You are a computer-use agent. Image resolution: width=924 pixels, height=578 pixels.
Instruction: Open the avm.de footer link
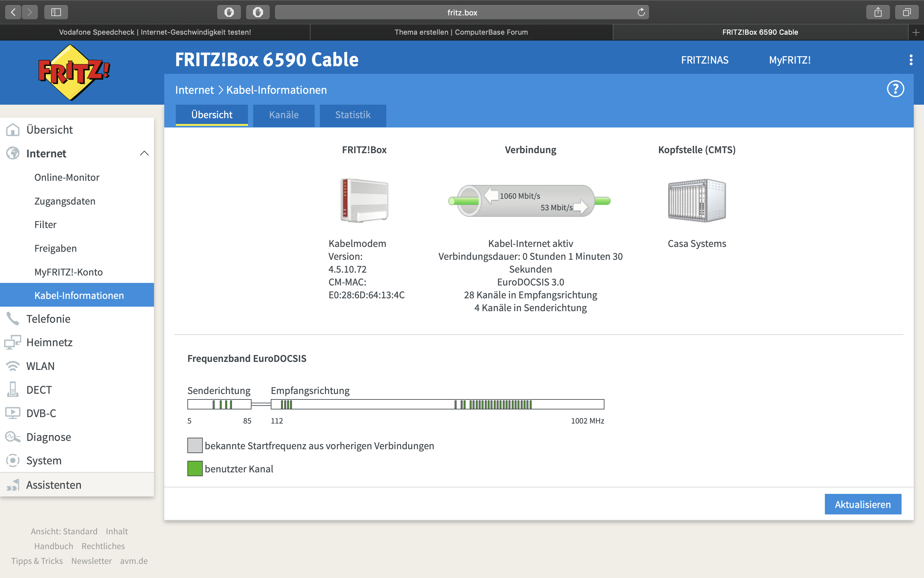click(x=134, y=561)
